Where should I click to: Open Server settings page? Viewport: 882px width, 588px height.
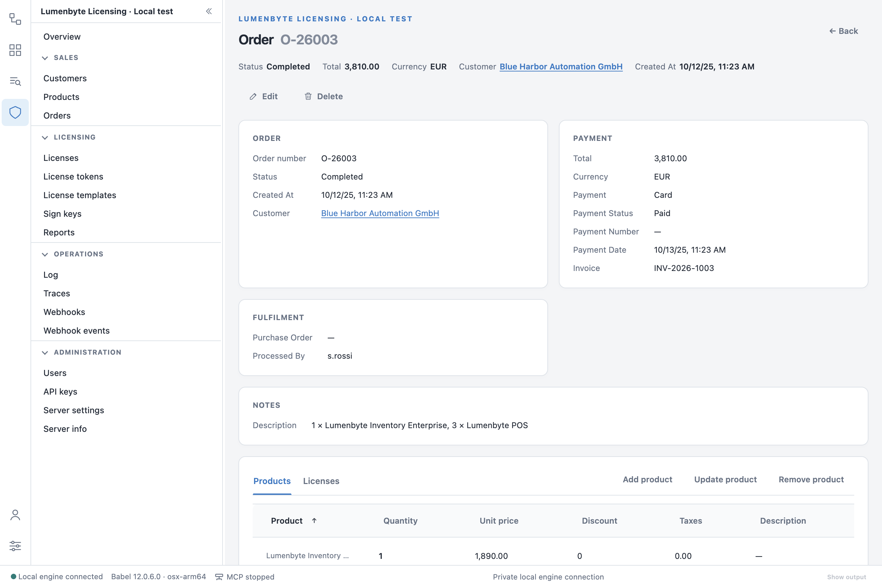(73, 410)
